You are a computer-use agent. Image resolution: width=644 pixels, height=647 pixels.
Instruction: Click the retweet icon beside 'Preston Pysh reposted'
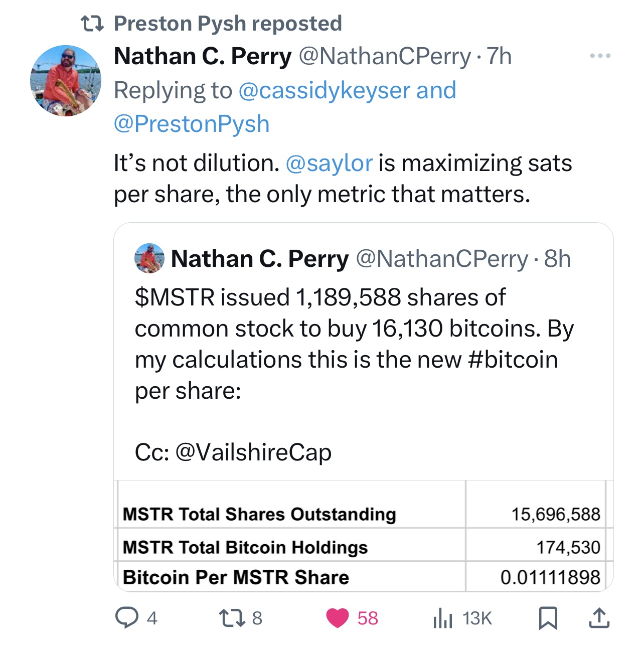[x=92, y=24]
